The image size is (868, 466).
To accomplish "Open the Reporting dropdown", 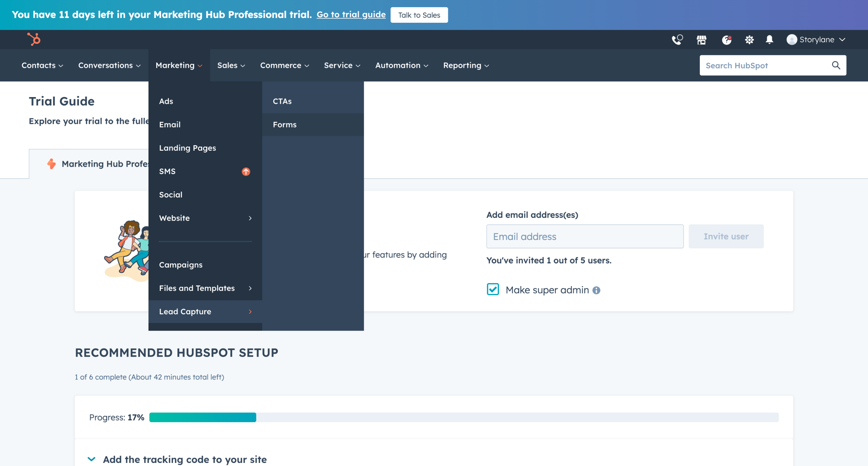I will 466,65.
